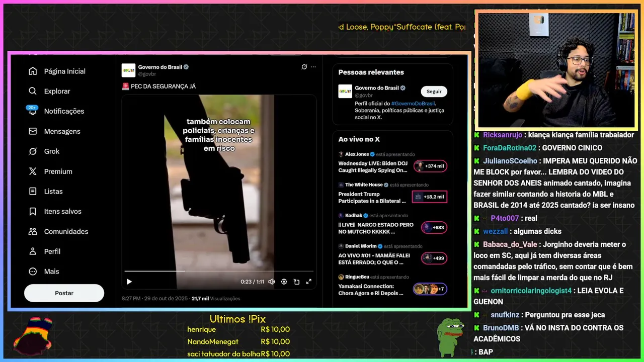Select Explorar menu label

pos(57,91)
